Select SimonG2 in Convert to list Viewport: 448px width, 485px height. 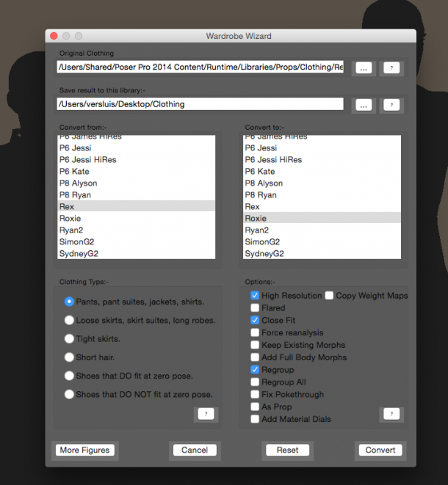click(322, 242)
